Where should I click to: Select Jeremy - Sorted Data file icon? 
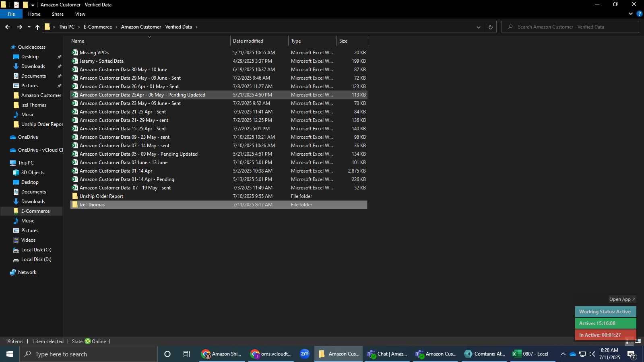(75, 61)
